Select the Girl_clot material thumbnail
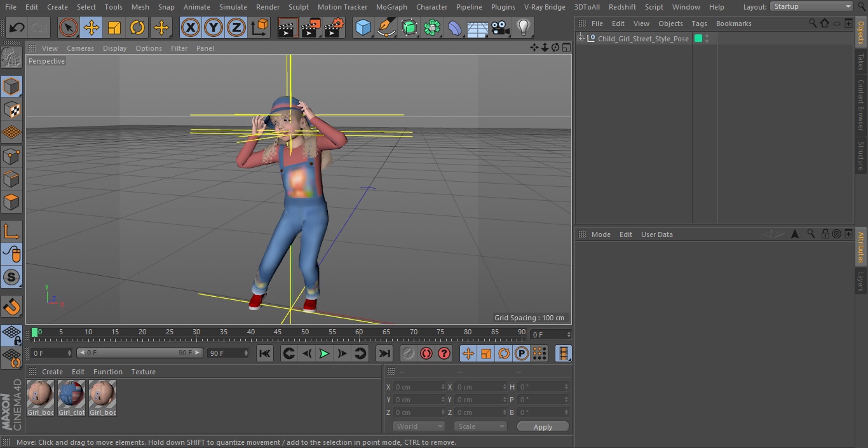 (x=71, y=398)
